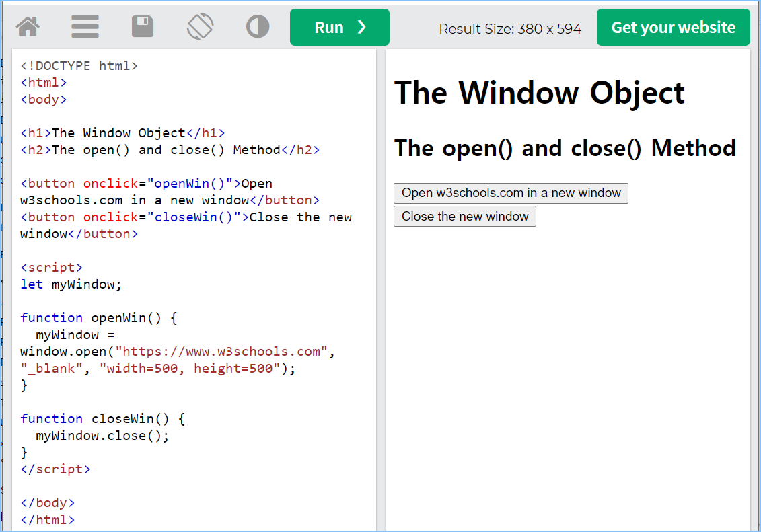761x532 pixels.
Task: Place cursor on the let myWindow; line
Action: tap(71, 284)
